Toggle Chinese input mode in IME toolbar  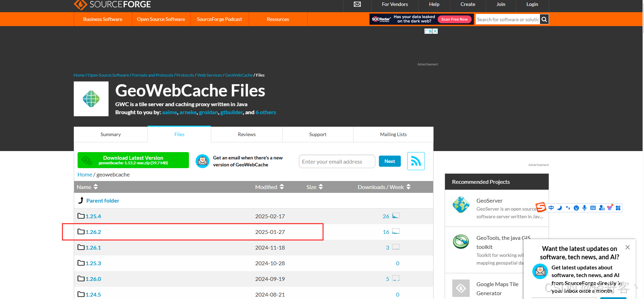551,208
